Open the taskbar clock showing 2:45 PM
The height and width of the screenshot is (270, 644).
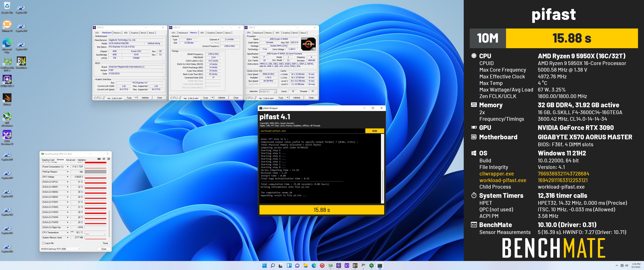pyautogui.click(x=636, y=265)
